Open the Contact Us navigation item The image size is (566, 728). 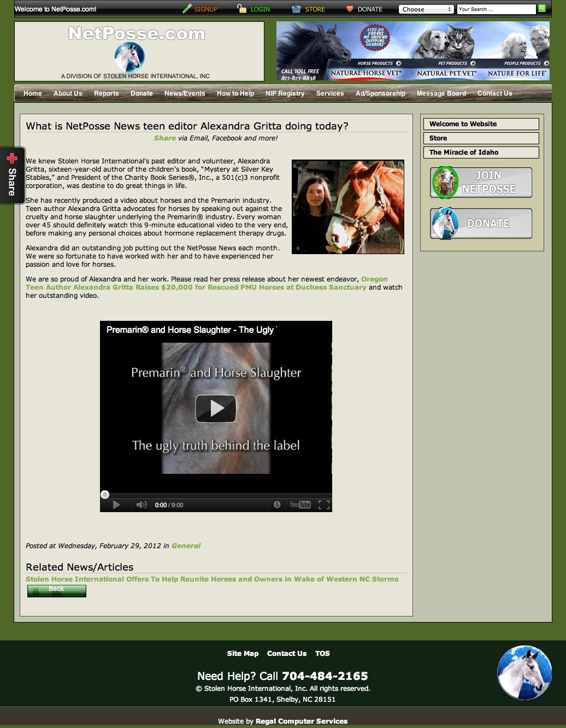[x=495, y=93]
